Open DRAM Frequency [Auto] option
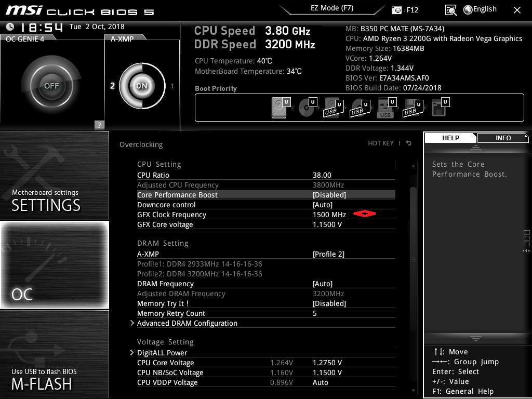The height and width of the screenshot is (399, 532). [266, 284]
